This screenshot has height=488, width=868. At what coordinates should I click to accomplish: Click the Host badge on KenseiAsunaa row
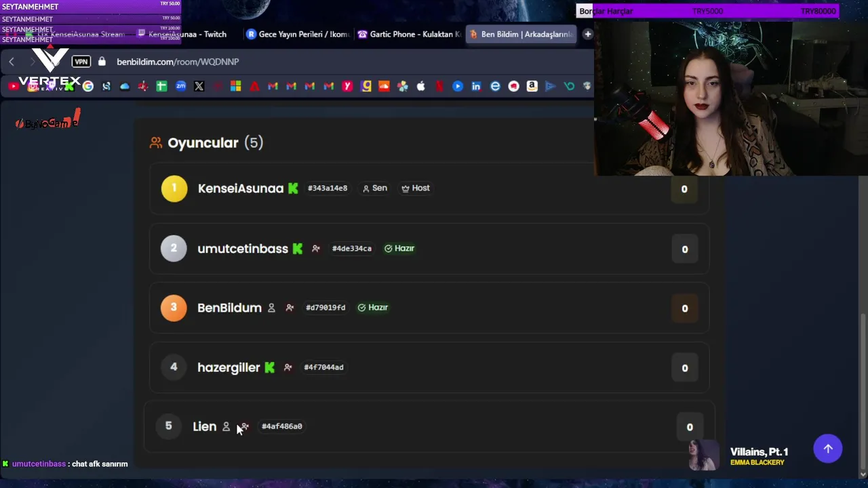(415, 188)
